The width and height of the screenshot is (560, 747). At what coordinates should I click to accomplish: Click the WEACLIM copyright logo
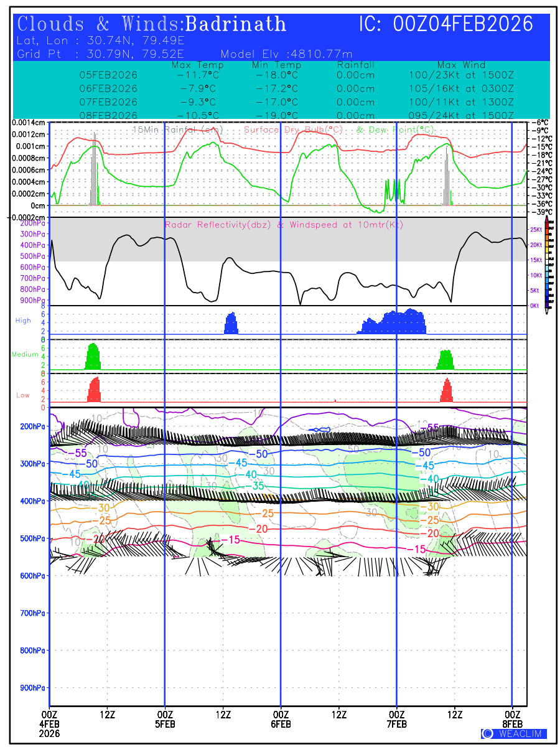[514, 733]
